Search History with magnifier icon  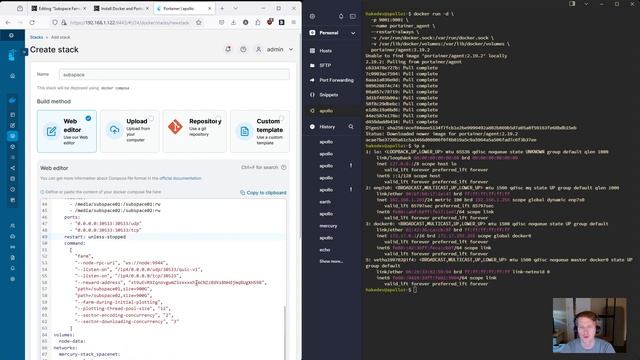[x=351, y=127]
